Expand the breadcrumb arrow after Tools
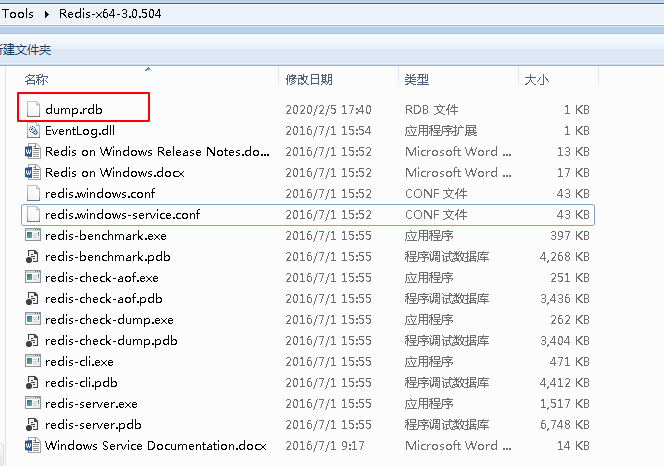The height and width of the screenshot is (466, 664). [x=47, y=14]
